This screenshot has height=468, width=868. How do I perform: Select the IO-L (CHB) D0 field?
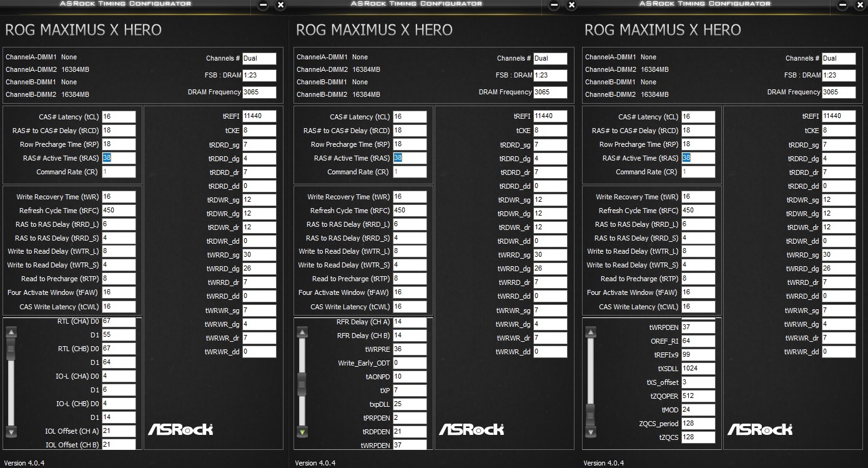click(119, 404)
